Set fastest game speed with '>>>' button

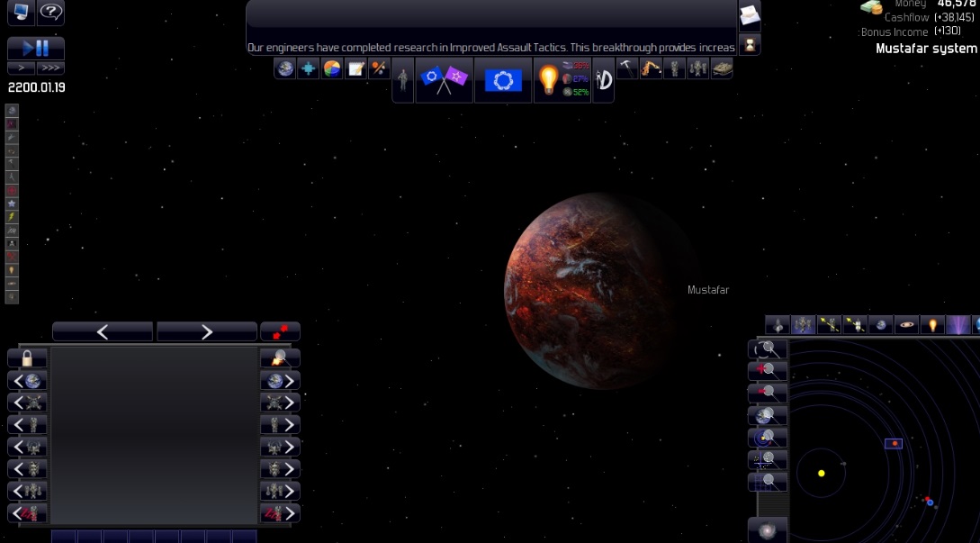(51, 68)
